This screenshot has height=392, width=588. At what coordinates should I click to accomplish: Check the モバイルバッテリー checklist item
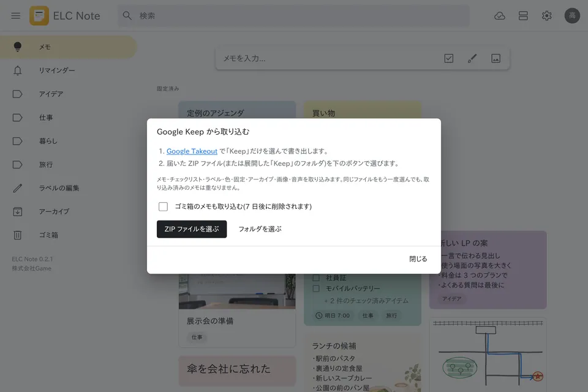click(316, 288)
